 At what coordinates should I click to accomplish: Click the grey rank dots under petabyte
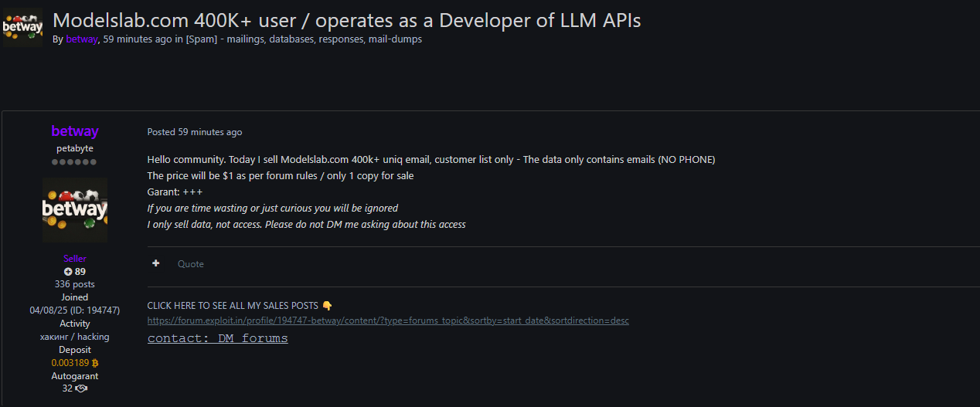[75, 162]
